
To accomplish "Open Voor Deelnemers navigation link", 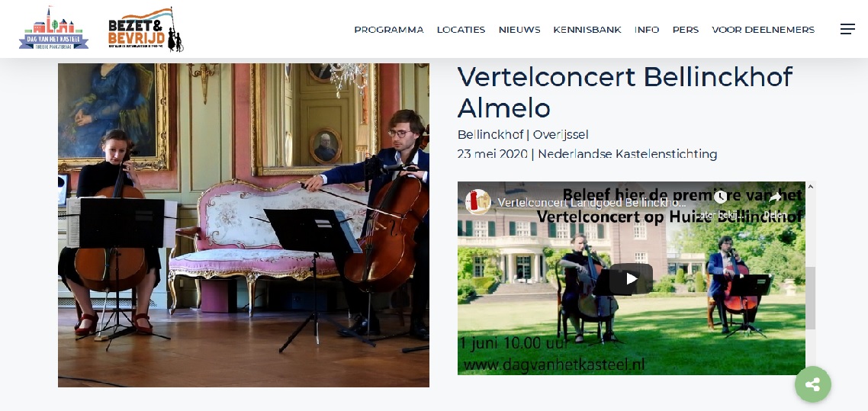I will (x=763, y=30).
